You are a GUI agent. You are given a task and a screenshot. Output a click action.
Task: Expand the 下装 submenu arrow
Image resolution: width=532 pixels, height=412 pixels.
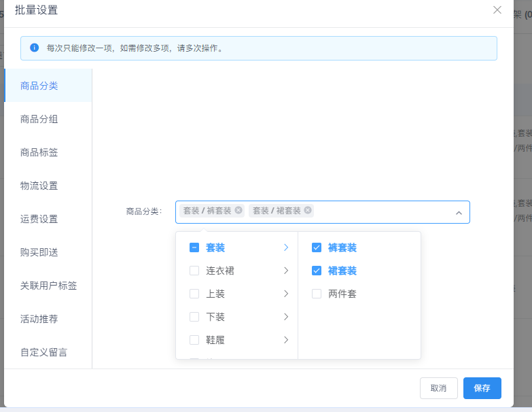tap(286, 317)
